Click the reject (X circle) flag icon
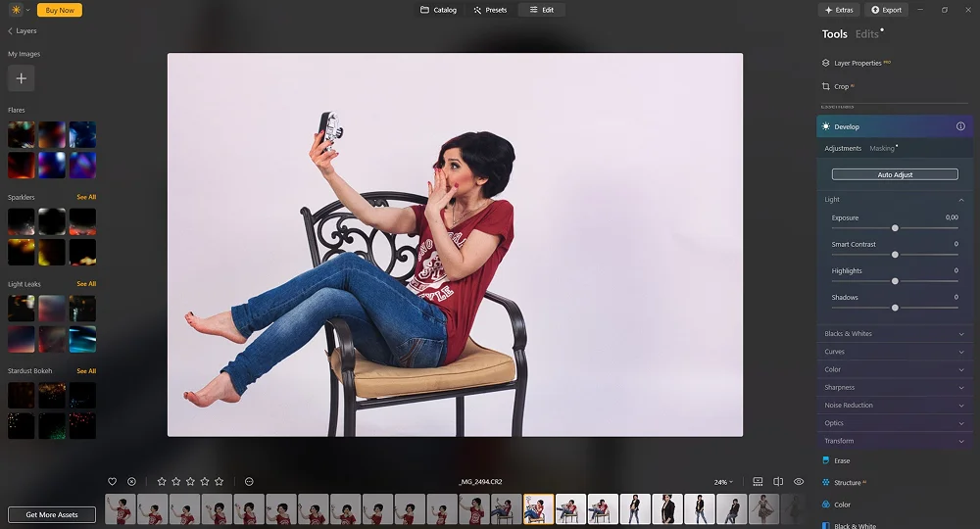 tap(131, 482)
